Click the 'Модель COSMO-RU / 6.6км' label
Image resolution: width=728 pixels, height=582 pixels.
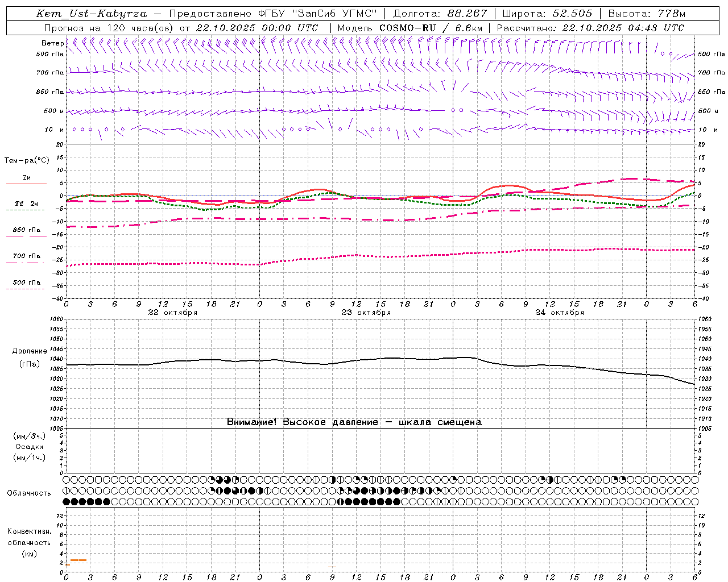410,28
